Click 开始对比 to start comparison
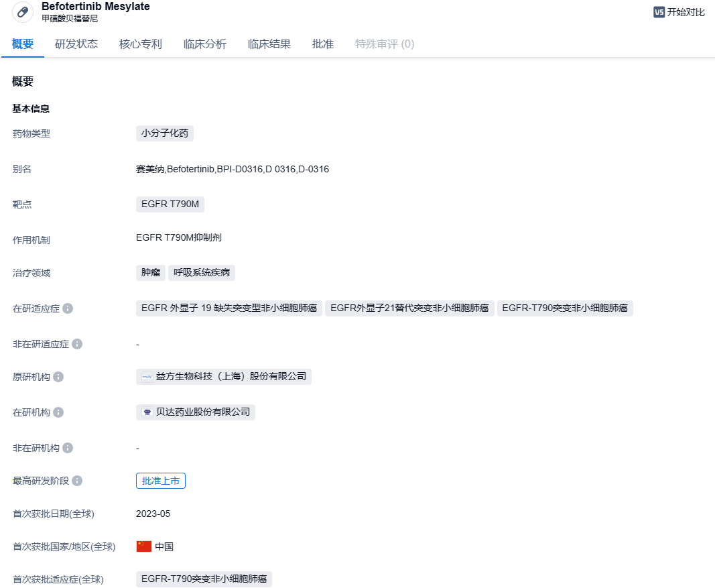The image size is (715, 588). click(x=686, y=12)
